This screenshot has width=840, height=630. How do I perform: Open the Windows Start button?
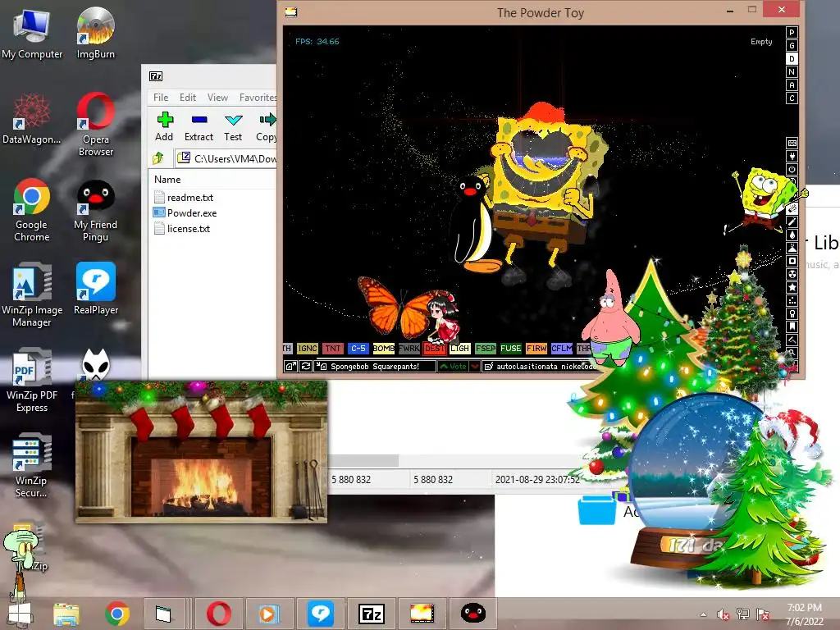[20, 614]
